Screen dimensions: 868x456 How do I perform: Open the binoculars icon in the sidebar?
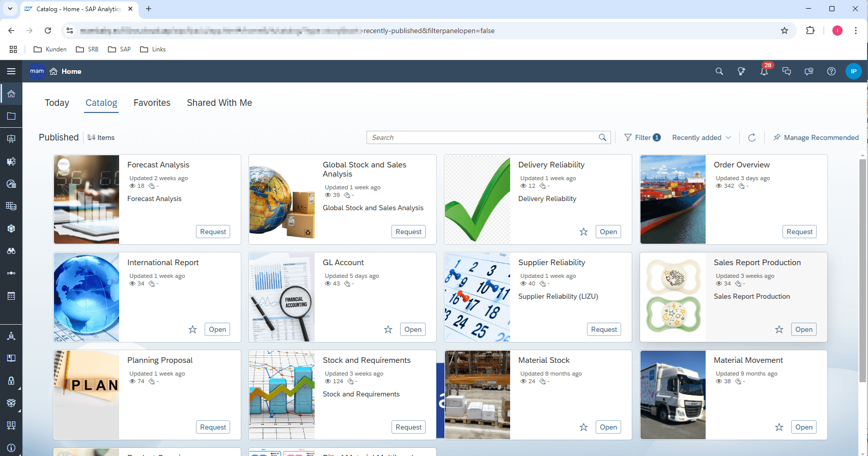pyautogui.click(x=11, y=251)
